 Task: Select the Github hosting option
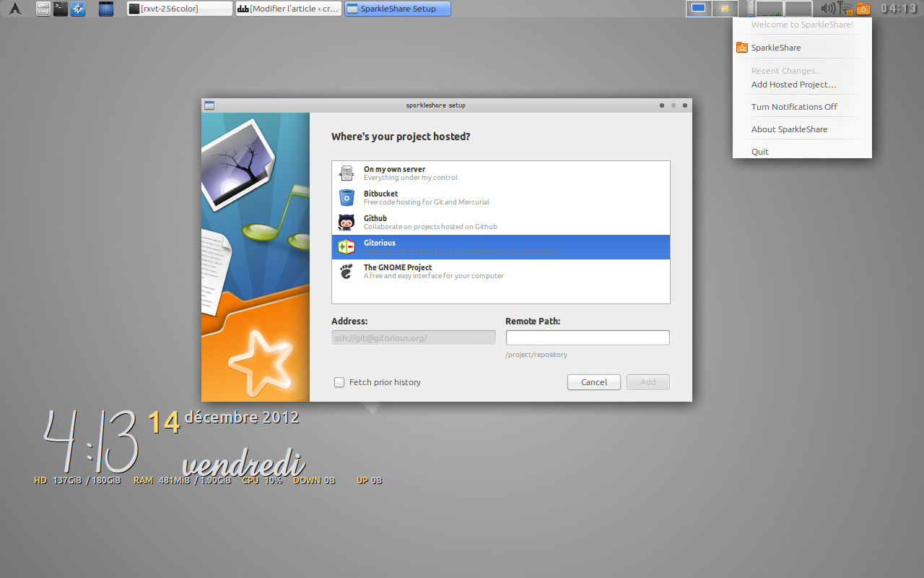click(501, 223)
